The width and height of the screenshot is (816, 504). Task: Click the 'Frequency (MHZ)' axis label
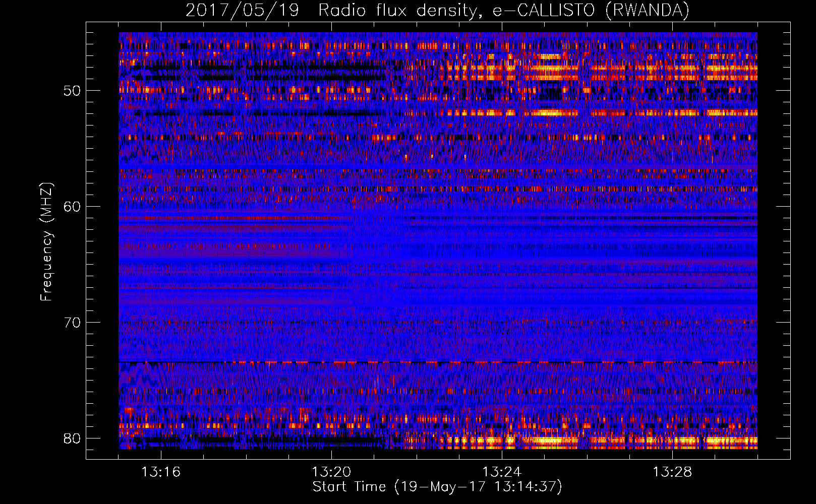(x=46, y=242)
